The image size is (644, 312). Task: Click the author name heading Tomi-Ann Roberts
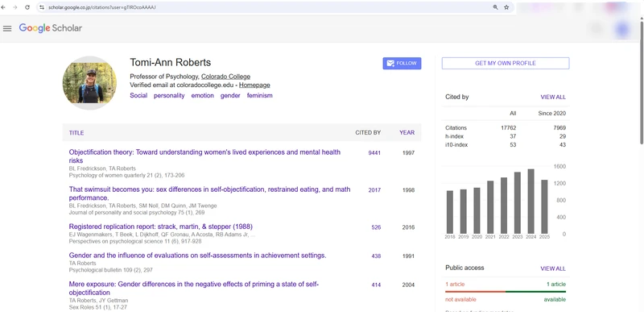171,63
